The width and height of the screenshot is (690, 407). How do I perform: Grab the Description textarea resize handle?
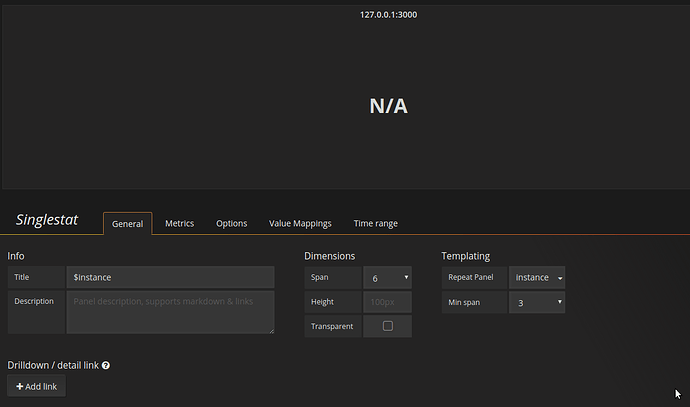click(271, 330)
